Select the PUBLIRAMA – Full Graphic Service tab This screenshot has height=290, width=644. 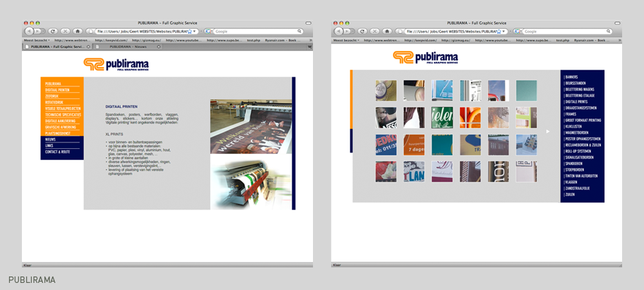[x=57, y=47]
